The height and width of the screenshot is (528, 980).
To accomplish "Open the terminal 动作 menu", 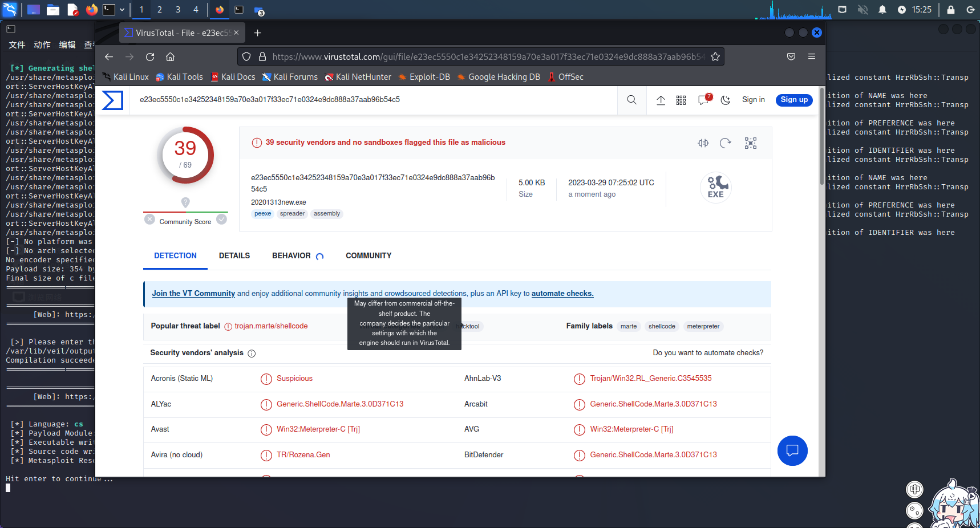I will [42, 45].
